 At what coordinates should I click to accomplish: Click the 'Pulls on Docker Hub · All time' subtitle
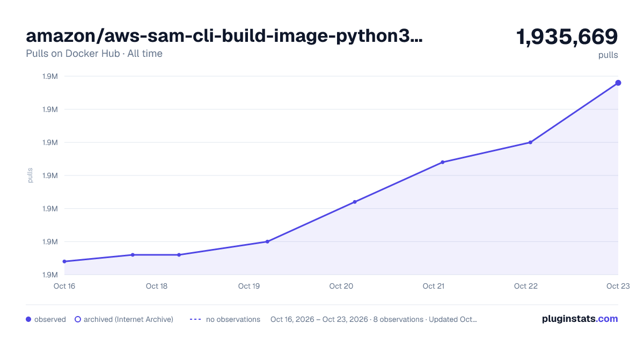[94, 54]
